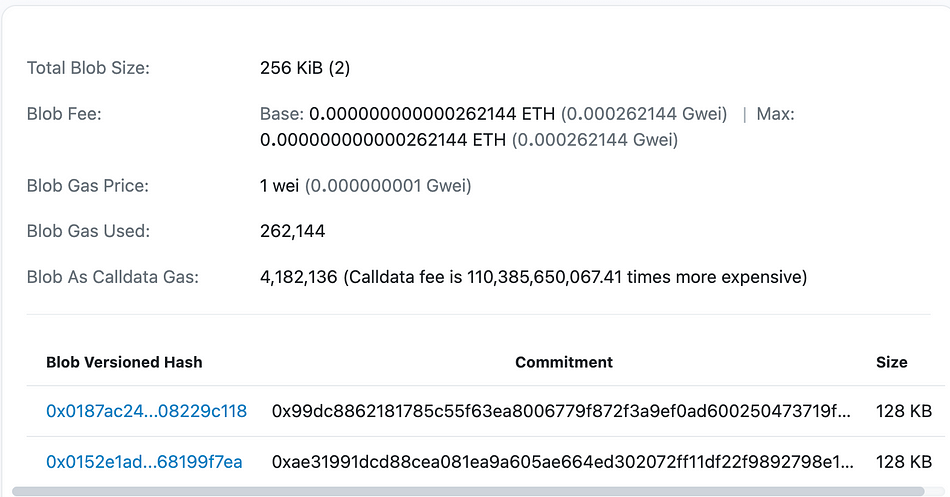Viewport: 950px width, 497px height.
Task: Click the 128 KB size in first row
Action: click(x=903, y=411)
